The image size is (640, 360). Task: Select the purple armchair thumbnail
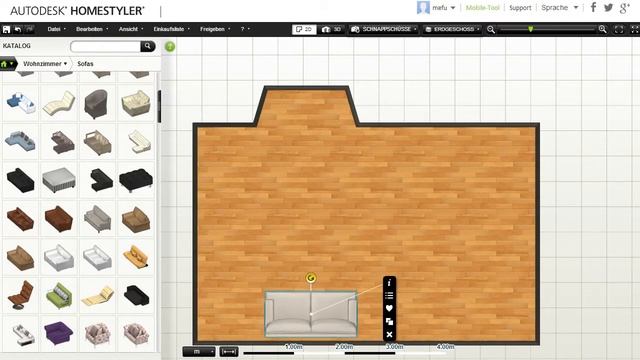point(58,333)
